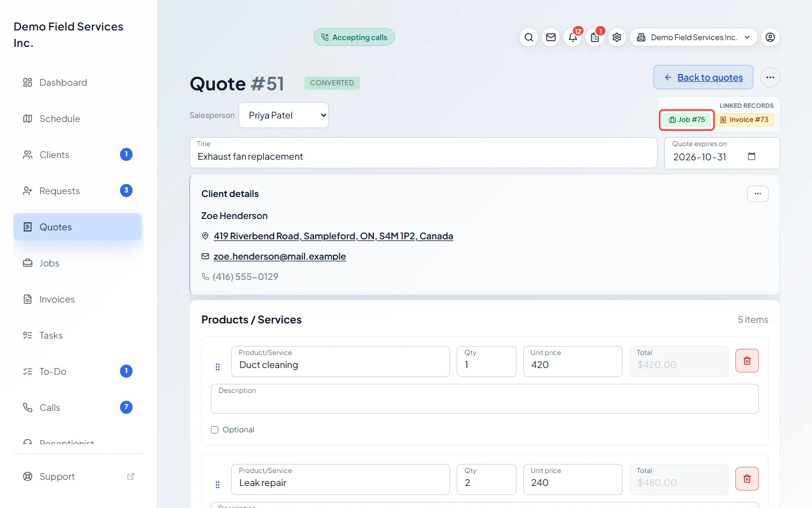Viewport: 812px width, 508px height.
Task: Open To-Do in sidebar
Action: pyautogui.click(x=78, y=371)
